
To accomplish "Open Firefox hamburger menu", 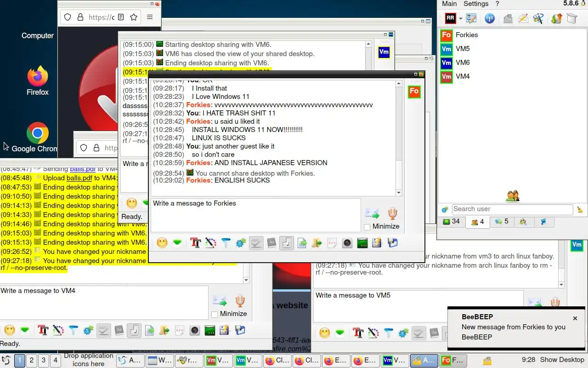I will (x=150, y=17).
